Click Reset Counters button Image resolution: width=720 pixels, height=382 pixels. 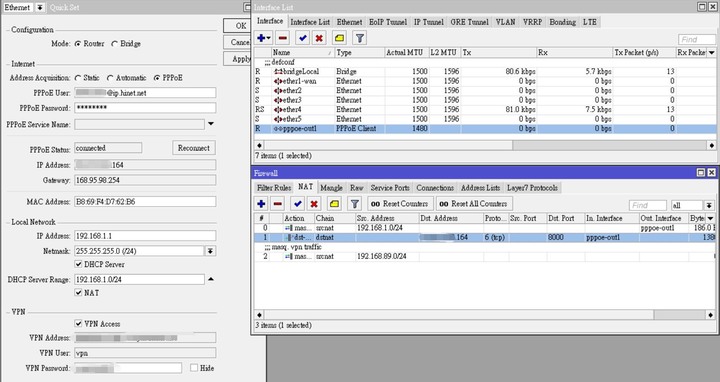tap(399, 203)
